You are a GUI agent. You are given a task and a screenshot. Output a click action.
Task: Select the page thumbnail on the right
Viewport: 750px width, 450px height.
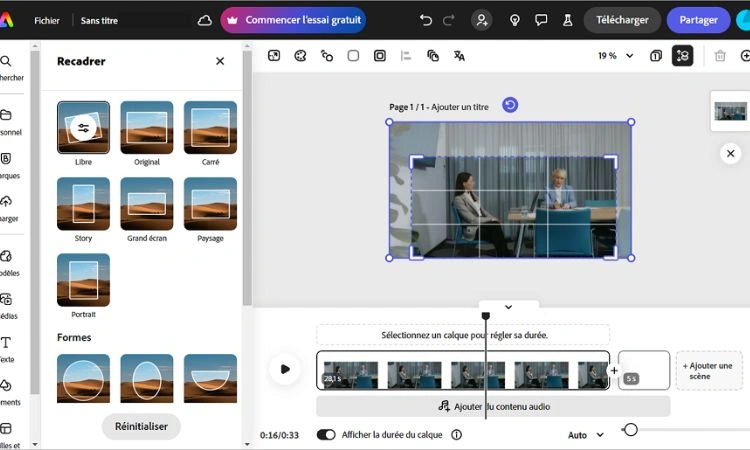pos(730,111)
